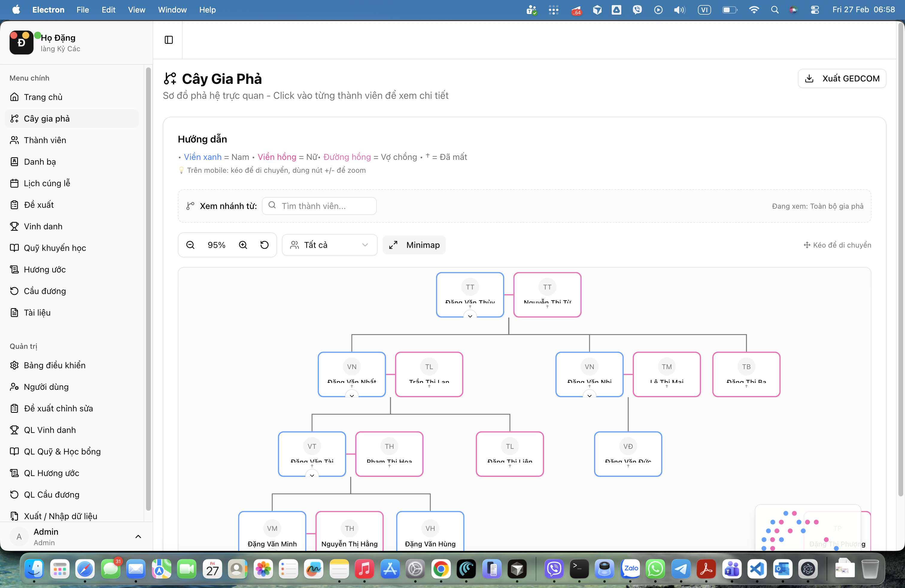Open Quỹ khuyến học book item
This screenshot has height=588, width=905.
[55, 248]
